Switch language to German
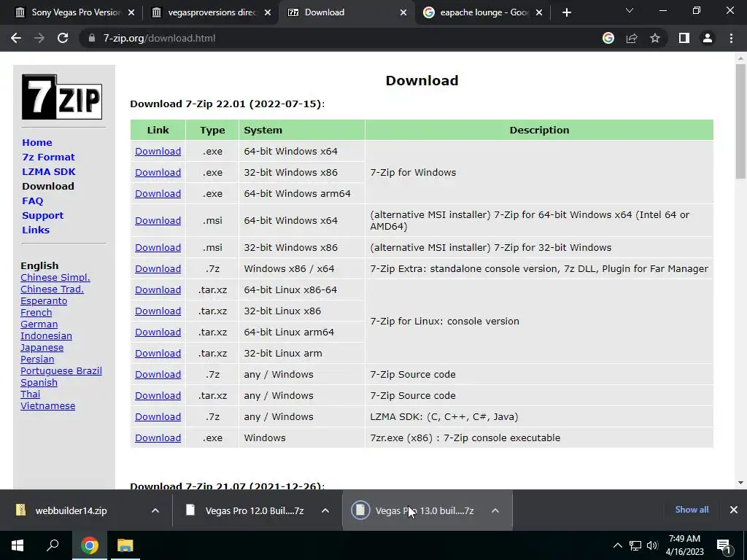747x560 pixels. click(39, 324)
